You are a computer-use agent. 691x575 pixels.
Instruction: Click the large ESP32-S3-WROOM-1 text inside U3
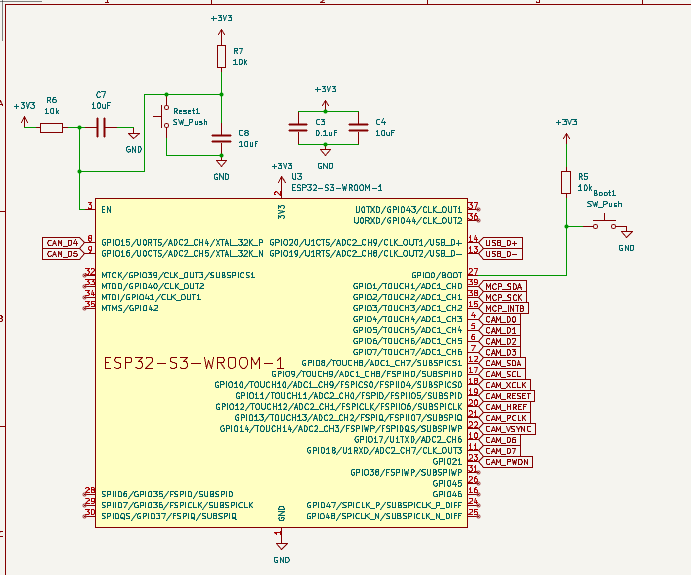click(x=194, y=364)
